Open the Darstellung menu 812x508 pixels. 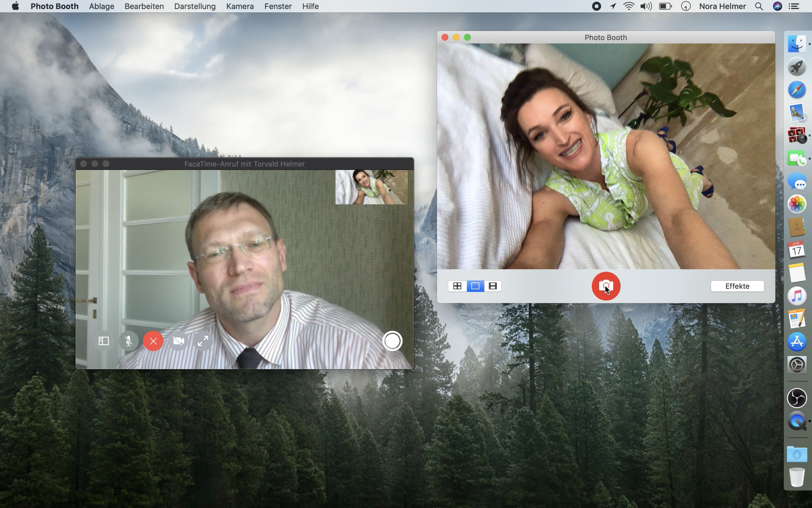point(195,6)
